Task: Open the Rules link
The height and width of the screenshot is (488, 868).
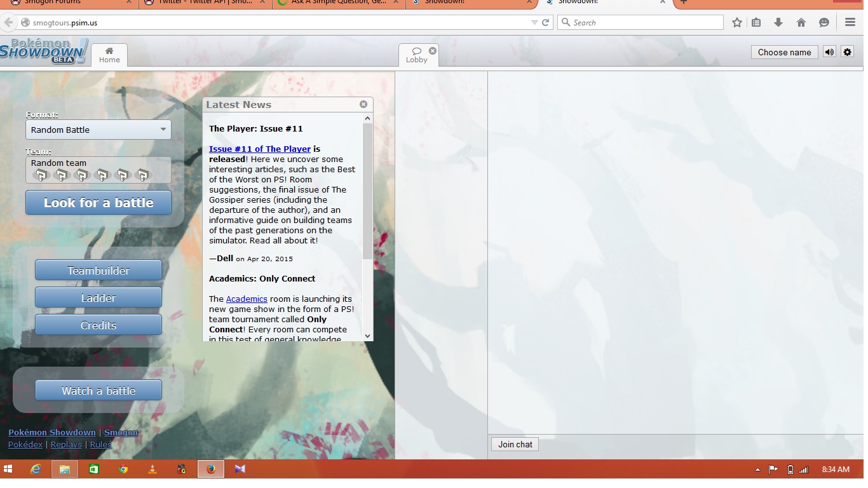Action: coord(100,444)
